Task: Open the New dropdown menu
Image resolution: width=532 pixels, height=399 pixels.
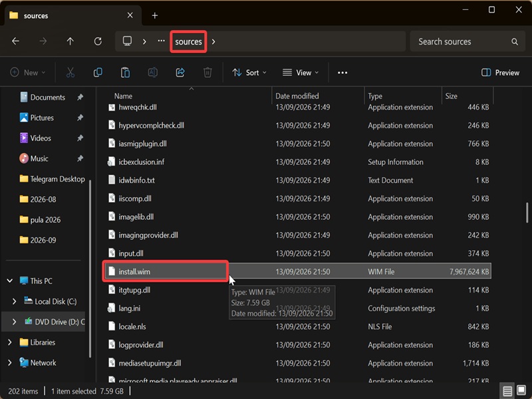Action: (x=28, y=72)
